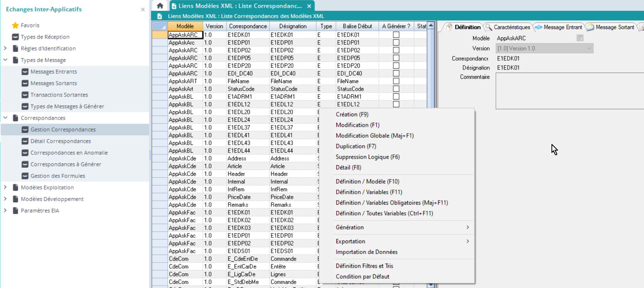Click the Caractéristiques magnifier tab icon
The image size is (644, 288).
[489, 27]
